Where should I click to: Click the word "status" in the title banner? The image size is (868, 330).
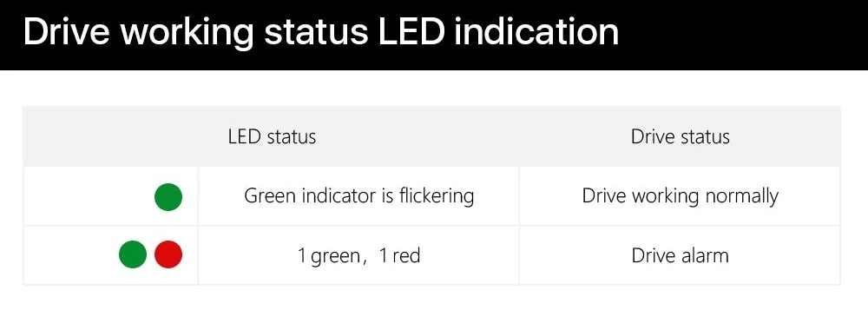pyautogui.click(x=316, y=32)
